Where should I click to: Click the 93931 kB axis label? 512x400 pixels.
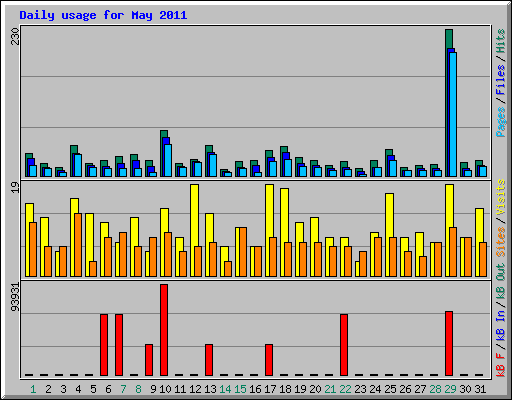click(15, 297)
